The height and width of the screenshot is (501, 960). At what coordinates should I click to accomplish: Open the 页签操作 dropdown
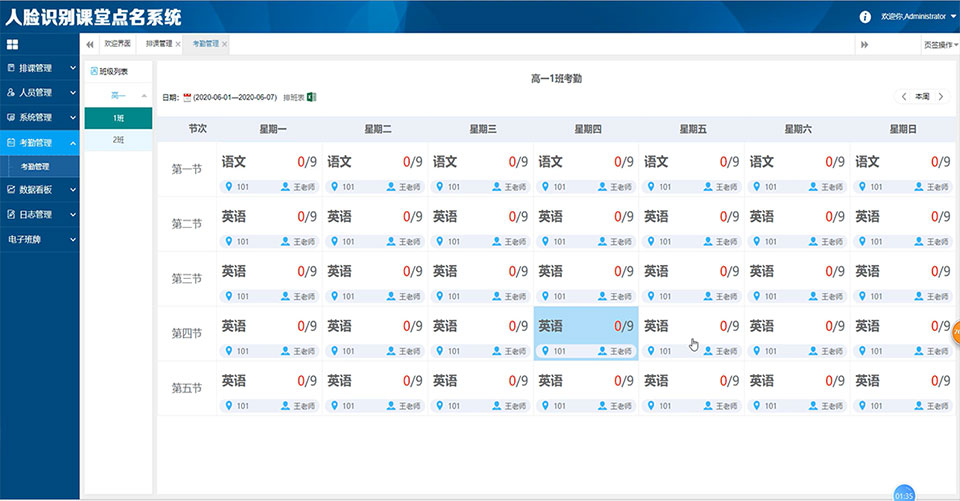(940, 45)
